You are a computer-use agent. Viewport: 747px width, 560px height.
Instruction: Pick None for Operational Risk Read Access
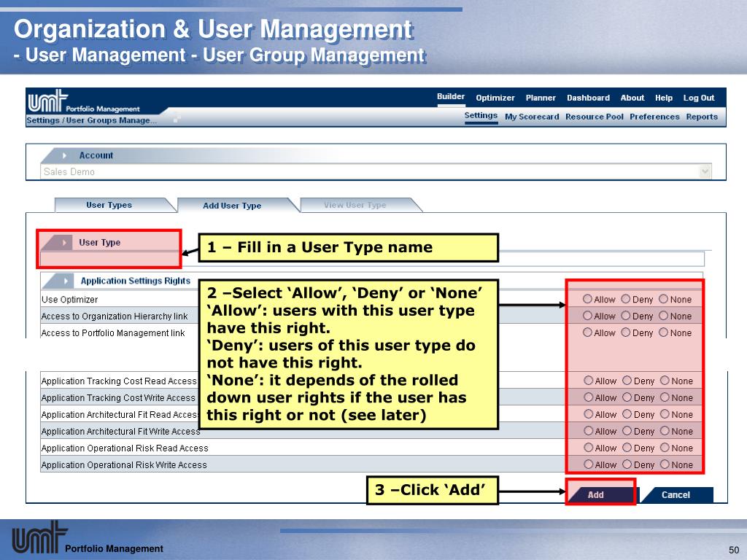click(665, 448)
